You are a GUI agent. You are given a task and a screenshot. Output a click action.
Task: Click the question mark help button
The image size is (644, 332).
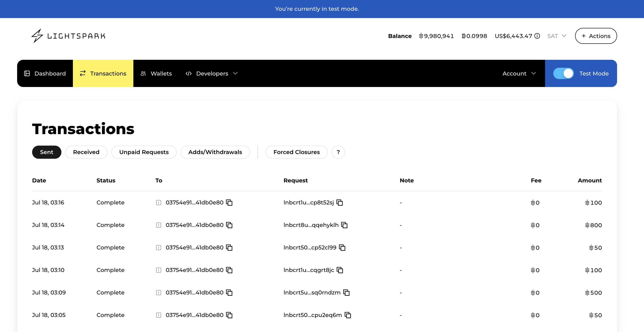338,152
